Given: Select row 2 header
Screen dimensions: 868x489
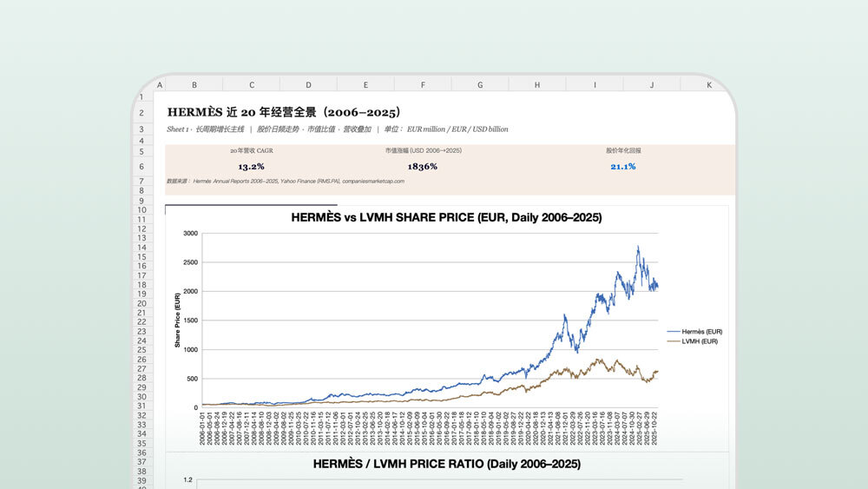Looking at the screenshot, I should [x=141, y=112].
